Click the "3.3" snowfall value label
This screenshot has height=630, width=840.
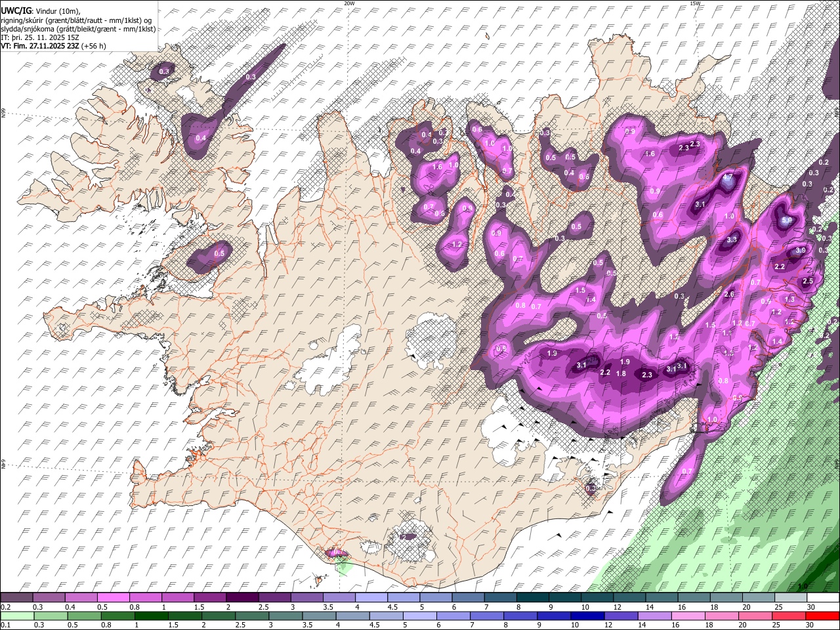732,240
